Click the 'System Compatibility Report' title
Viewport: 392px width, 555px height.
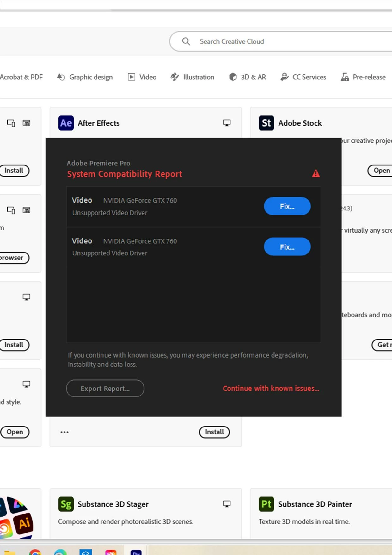(x=125, y=174)
